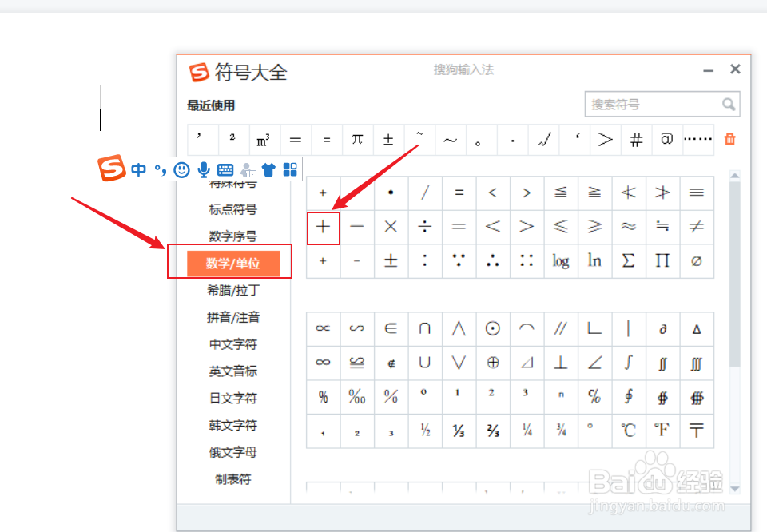This screenshot has height=532, width=767.
Task: Clear recent symbols with the trash icon
Action: point(730,139)
